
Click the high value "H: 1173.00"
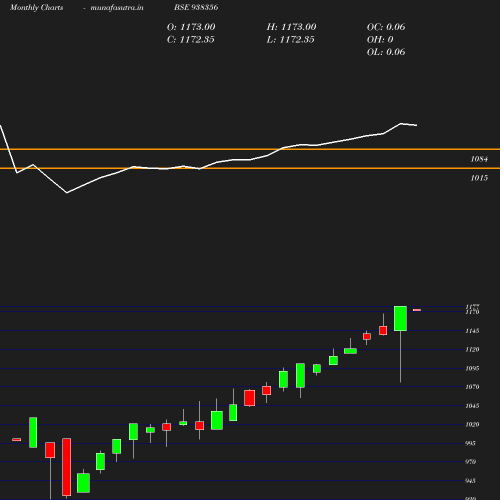[291, 27]
